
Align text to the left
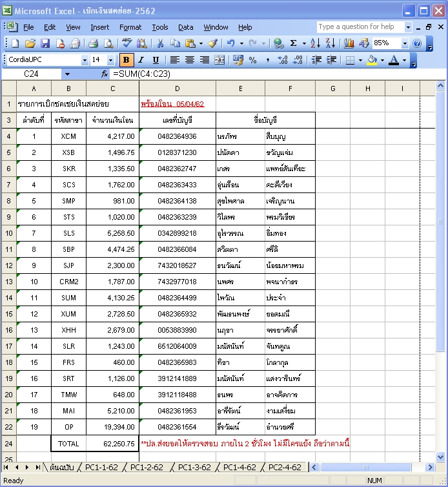pos(175,59)
